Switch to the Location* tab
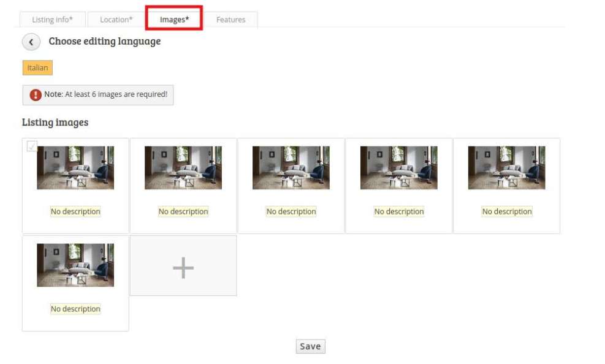 click(x=116, y=20)
